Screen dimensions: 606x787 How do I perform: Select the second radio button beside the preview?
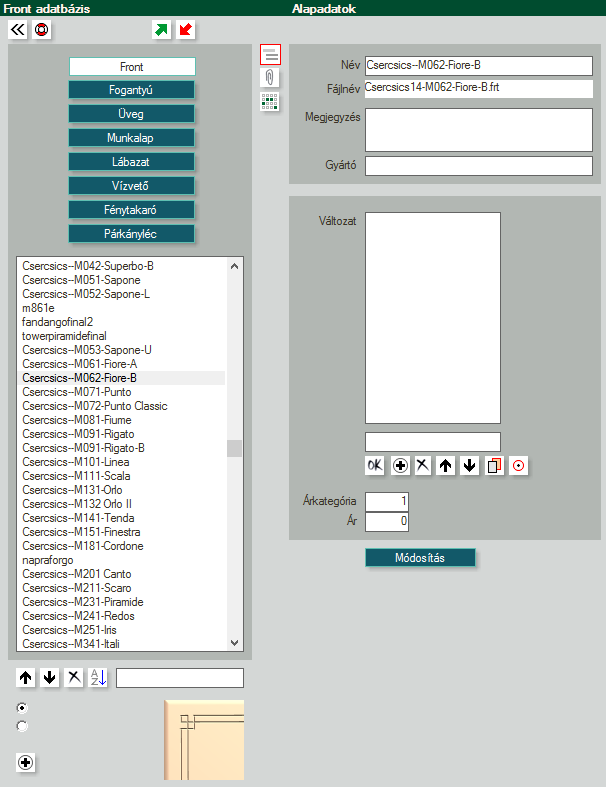tap(23, 726)
